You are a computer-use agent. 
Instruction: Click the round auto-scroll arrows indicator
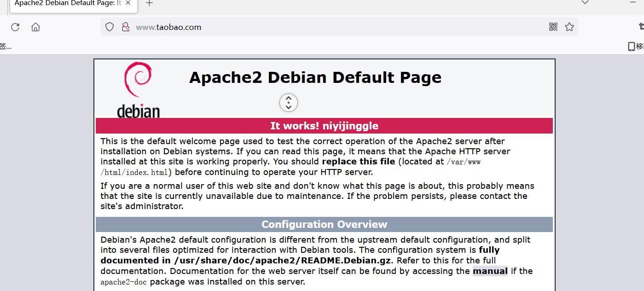[x=289, y=103]
